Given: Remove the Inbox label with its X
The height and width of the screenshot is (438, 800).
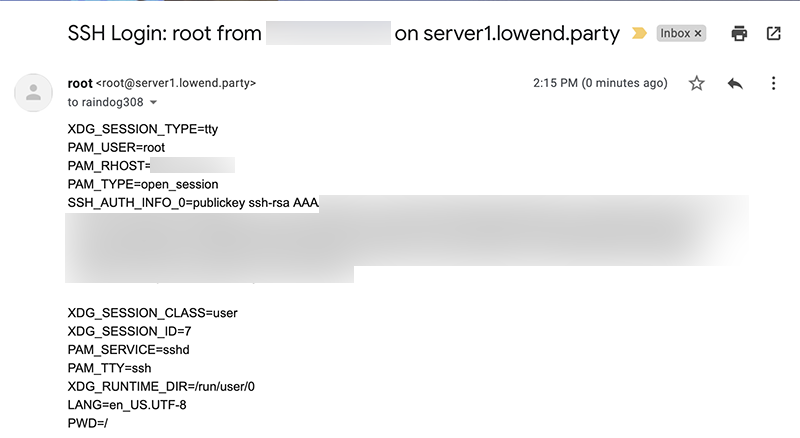Looking at the screenshot, I should click(x=698, y=33).
